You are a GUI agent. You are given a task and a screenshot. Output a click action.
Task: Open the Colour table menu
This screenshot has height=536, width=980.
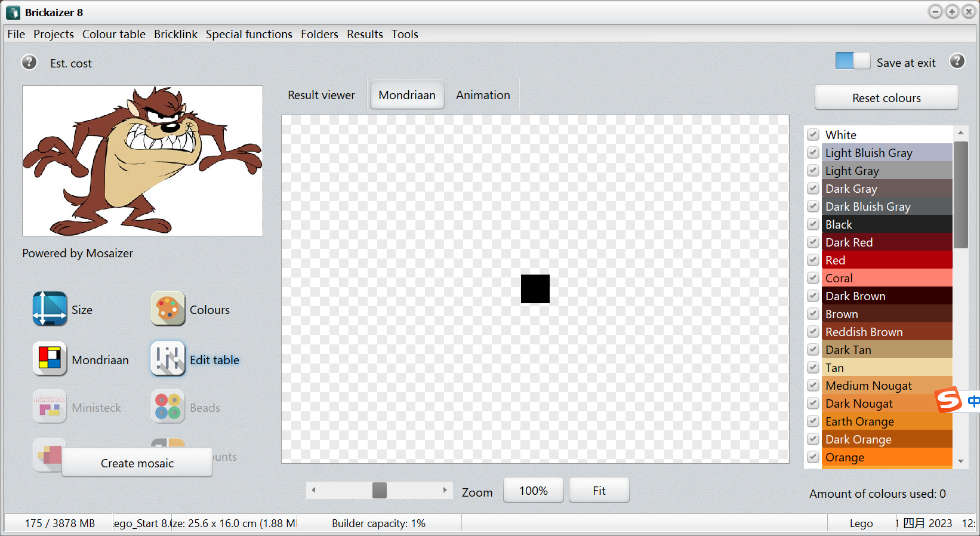tap(114, 34)
